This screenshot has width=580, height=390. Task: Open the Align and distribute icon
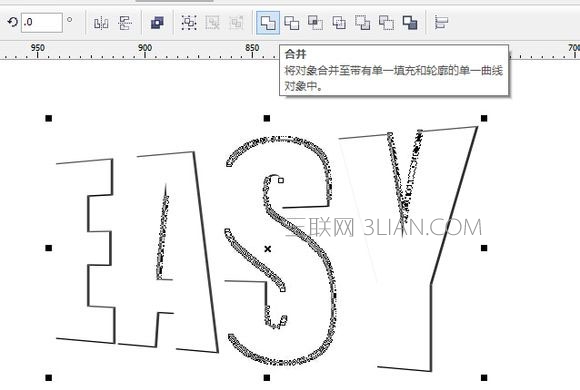(441, 23)
